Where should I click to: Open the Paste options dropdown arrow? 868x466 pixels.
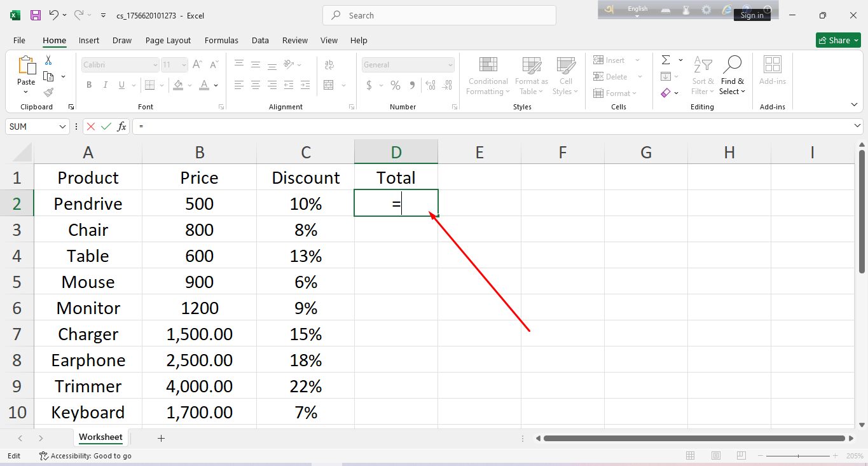[26, 91]
